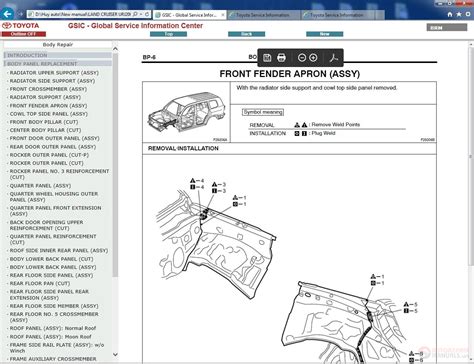This screenshot has height=364, width=474.
Task: Click the New navigation button
Action: click(324, 34)
